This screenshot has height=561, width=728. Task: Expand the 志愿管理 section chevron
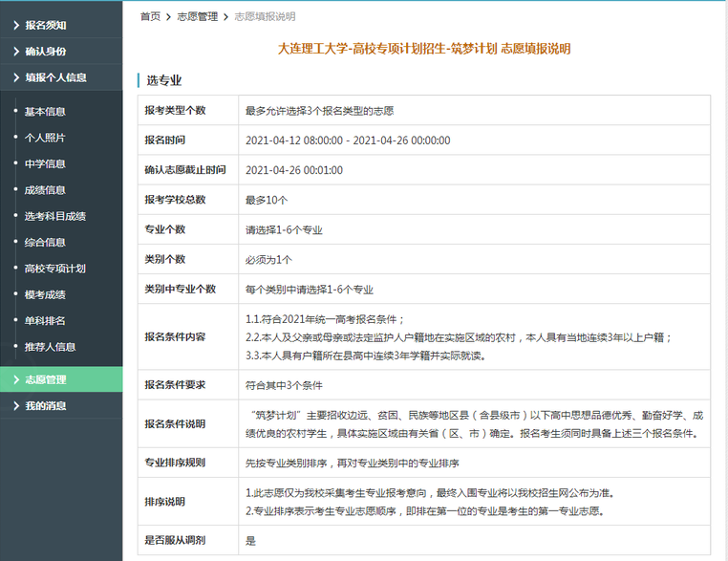click(16, 379)
